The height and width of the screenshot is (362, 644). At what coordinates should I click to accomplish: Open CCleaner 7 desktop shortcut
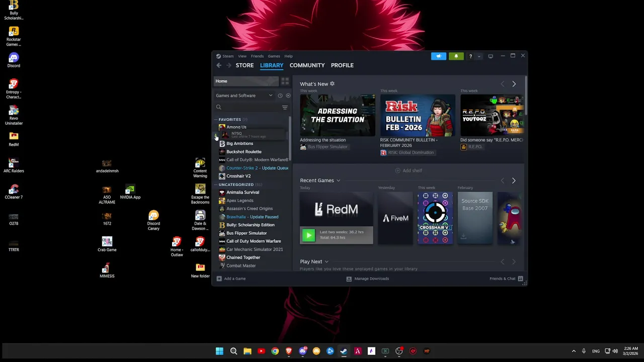(x=14, y=192)
